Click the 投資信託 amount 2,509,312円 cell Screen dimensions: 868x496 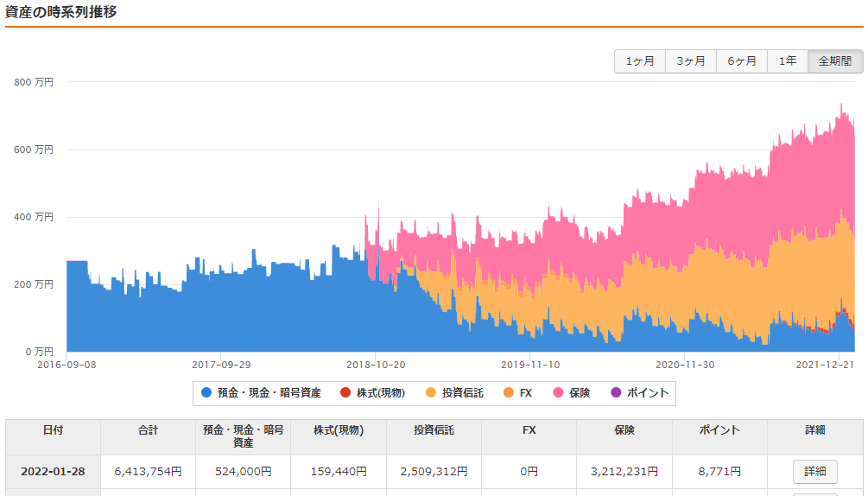tap(434, 472)
